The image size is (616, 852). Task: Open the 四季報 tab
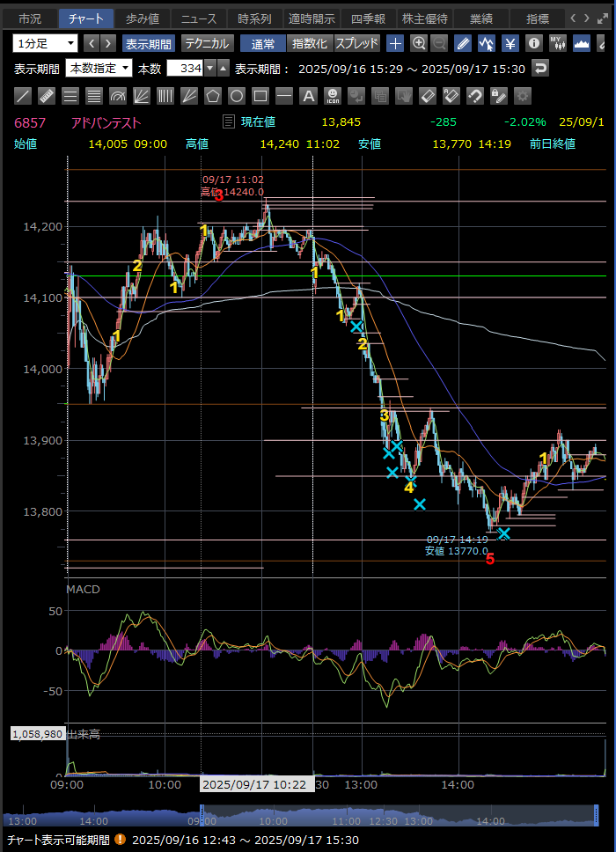click(x=366, y=18)
